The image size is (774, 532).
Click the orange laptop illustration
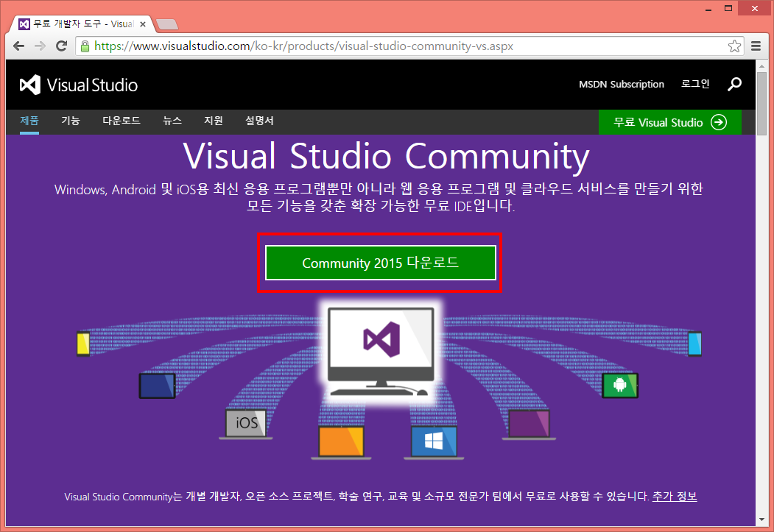(x=341, y=442)
